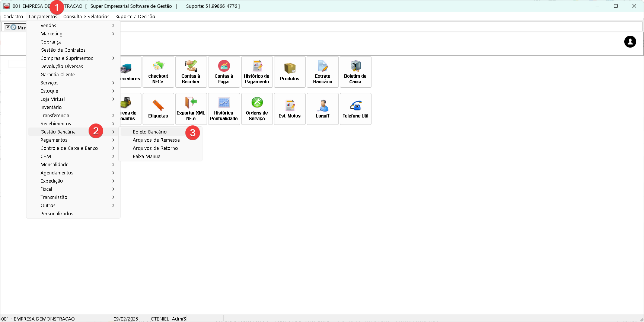Launch the checkout NFCe icon
Image resolution: width=644 pixels, height=322 pixels.
click(x=158, y=72)
